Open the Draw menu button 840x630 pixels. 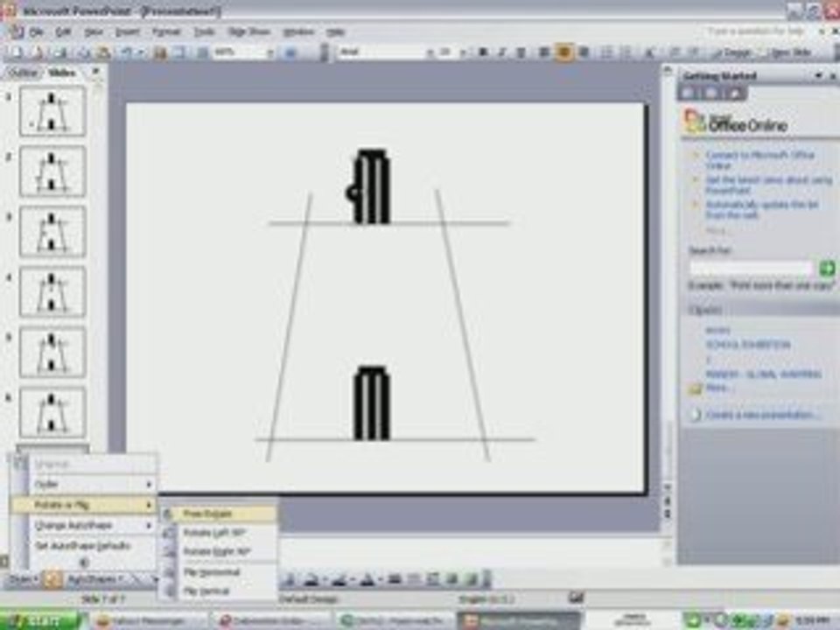[x=23, y=579]
